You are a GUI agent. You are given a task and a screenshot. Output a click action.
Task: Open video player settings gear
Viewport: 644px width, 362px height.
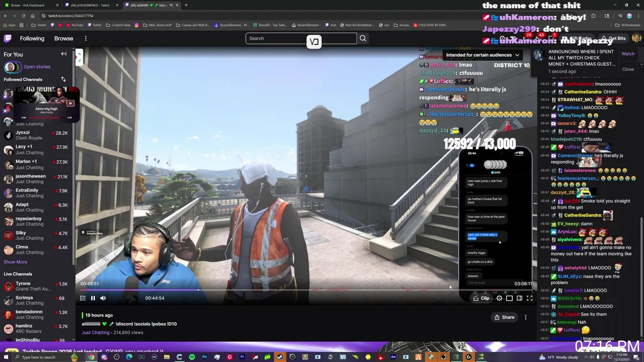499,298
